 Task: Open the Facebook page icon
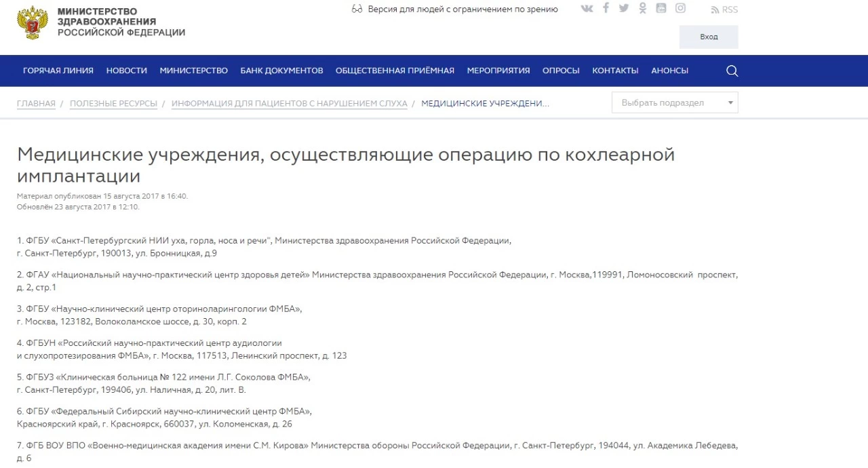(606, 8)
